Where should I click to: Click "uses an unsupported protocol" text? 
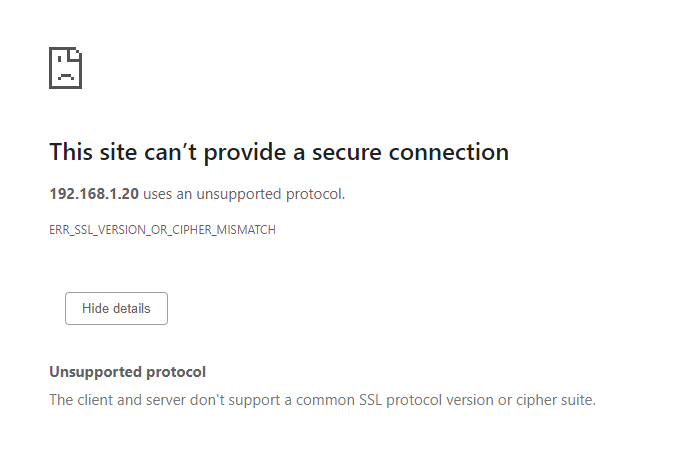pyautogui.click(x=244, y=194)
